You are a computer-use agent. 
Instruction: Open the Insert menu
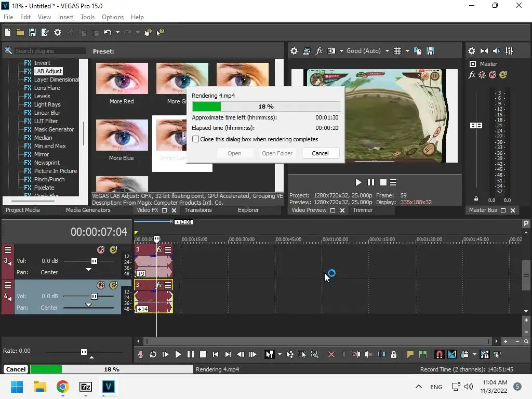(x=65, y=17)
